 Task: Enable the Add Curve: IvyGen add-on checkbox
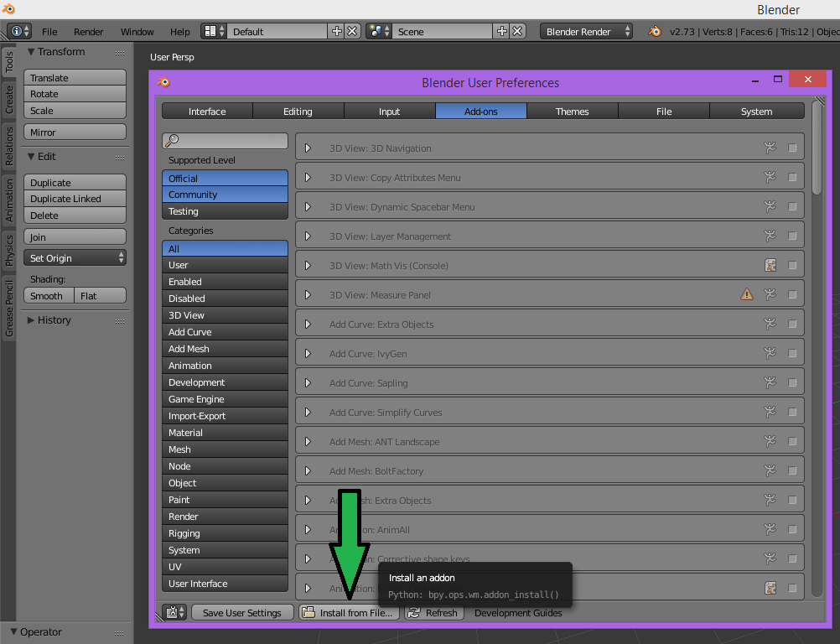[792, 354]
